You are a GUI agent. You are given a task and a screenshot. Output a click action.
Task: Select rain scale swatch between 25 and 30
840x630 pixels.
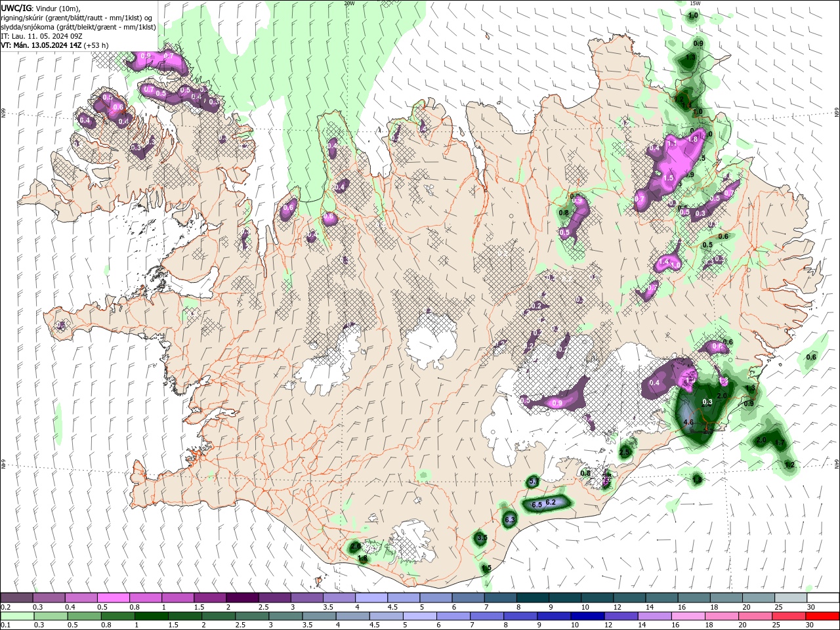pos(789,616)
